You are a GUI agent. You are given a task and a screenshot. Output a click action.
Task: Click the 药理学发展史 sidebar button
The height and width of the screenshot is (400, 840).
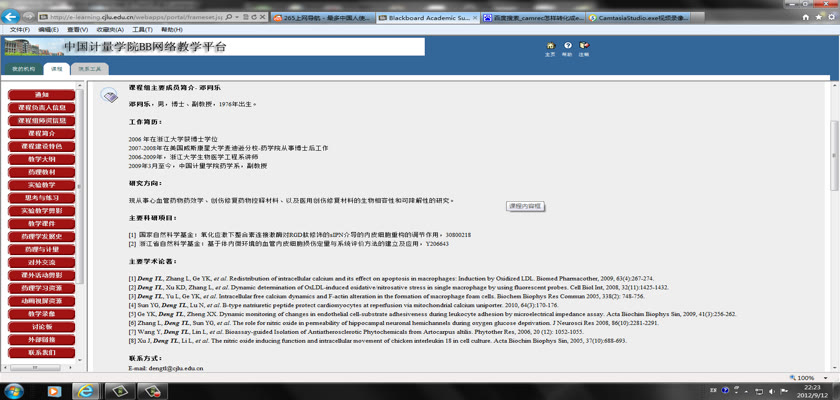(x=41, y=237)
